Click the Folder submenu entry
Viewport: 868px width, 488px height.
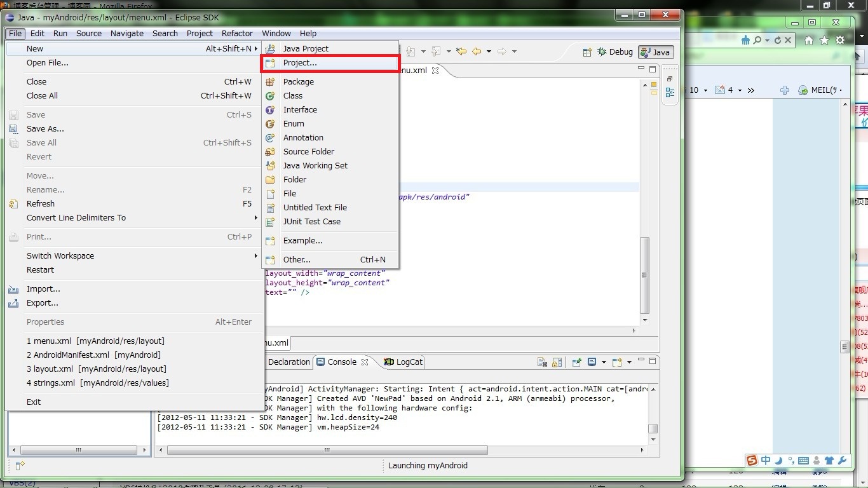point(330,179)
